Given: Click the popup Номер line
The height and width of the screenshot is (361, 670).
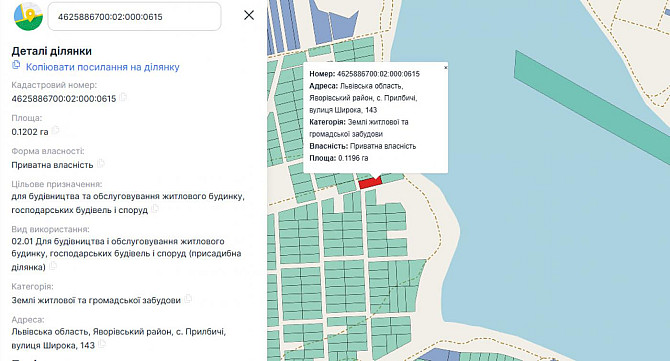Looking at the screenshot, I should 364,74.
